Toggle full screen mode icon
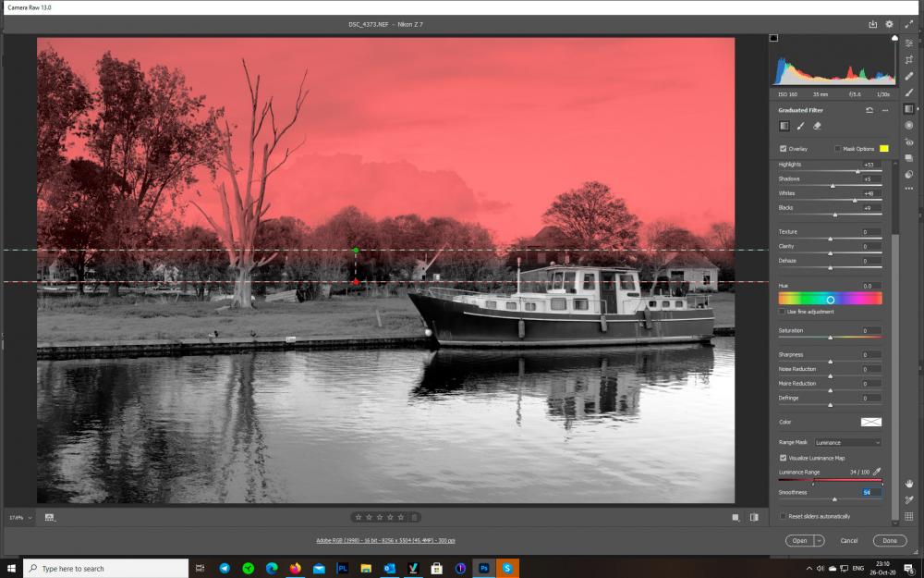924x578 pixels. pos(908,24)
